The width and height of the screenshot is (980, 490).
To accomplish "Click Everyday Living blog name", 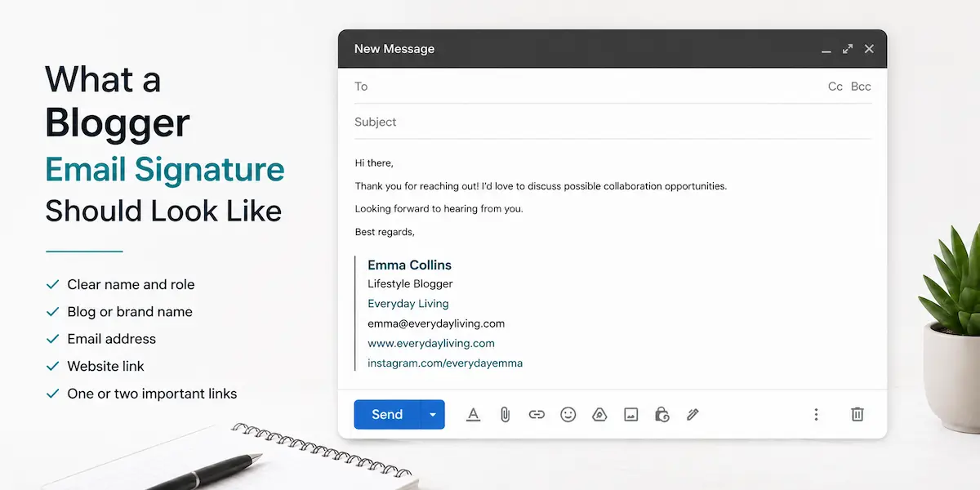I will [408, 304].
